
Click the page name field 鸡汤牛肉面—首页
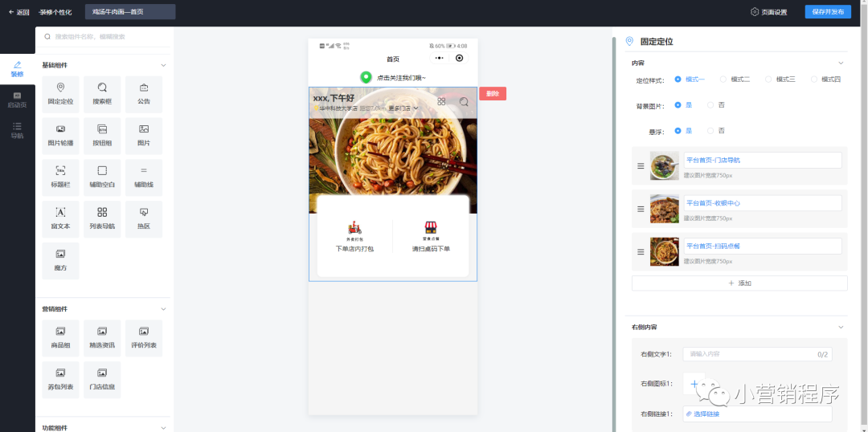(x=130, y=11)
